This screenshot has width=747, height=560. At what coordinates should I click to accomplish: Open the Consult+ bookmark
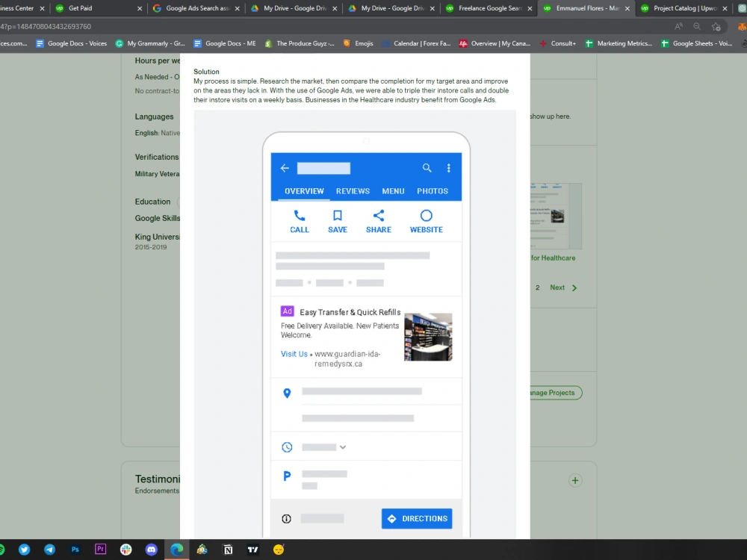pos(557,43)
